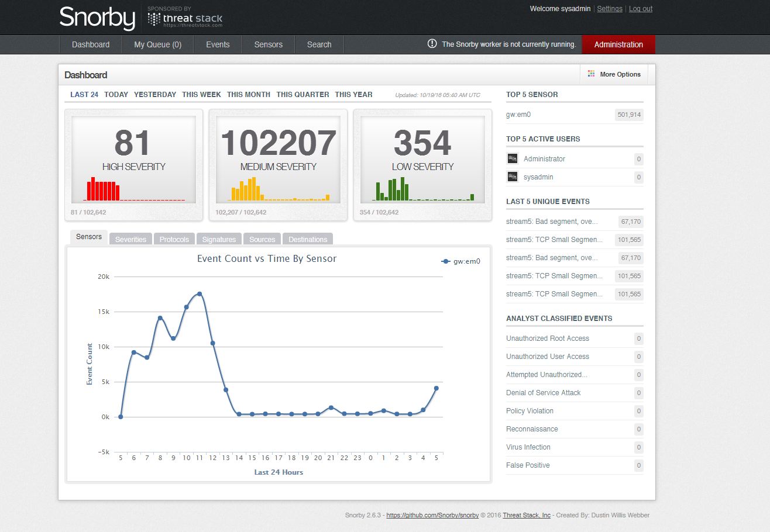Toggle the gw:em0 legend series

[461, 261]
